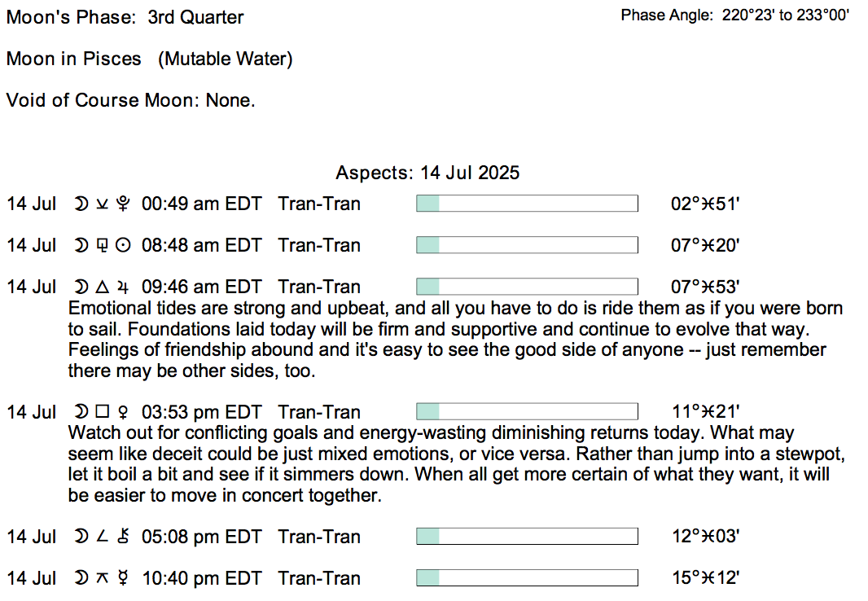Click the progress bar for the 10:40 pm aspect

(x=527, y=578)
